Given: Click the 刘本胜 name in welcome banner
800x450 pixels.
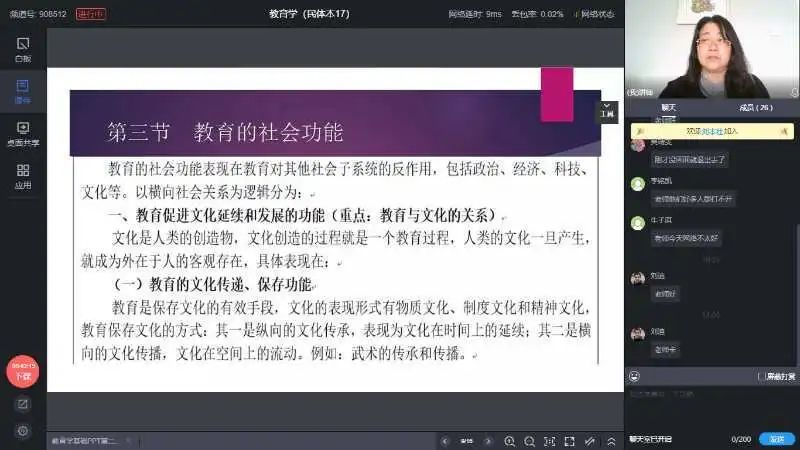Looking at the screenshot, I should tap(712, 131).
